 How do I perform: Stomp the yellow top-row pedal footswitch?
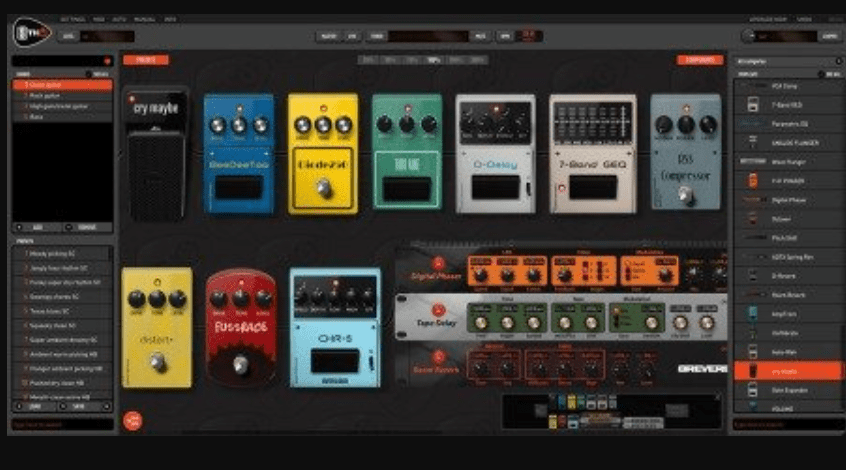(x=323, y=188)
